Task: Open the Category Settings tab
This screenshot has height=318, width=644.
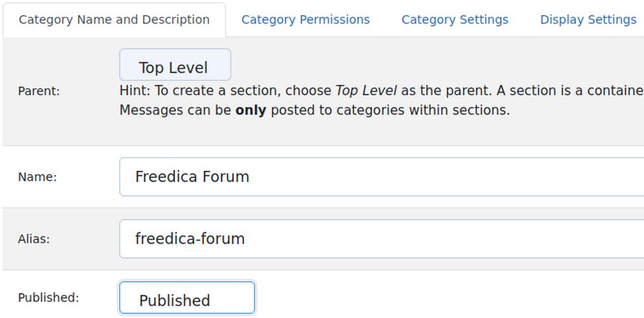Action: pyautogui.click(x=454, y=19)
